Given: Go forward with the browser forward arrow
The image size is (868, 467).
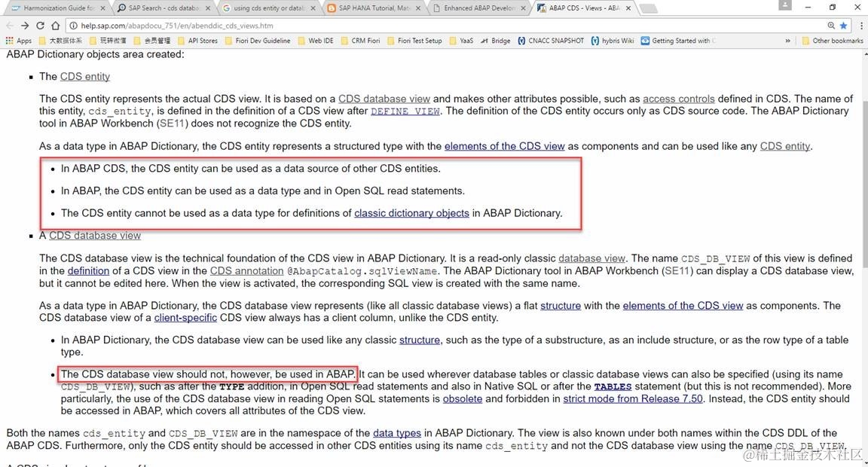Looking at the screenshot, I should coord(24,26).
